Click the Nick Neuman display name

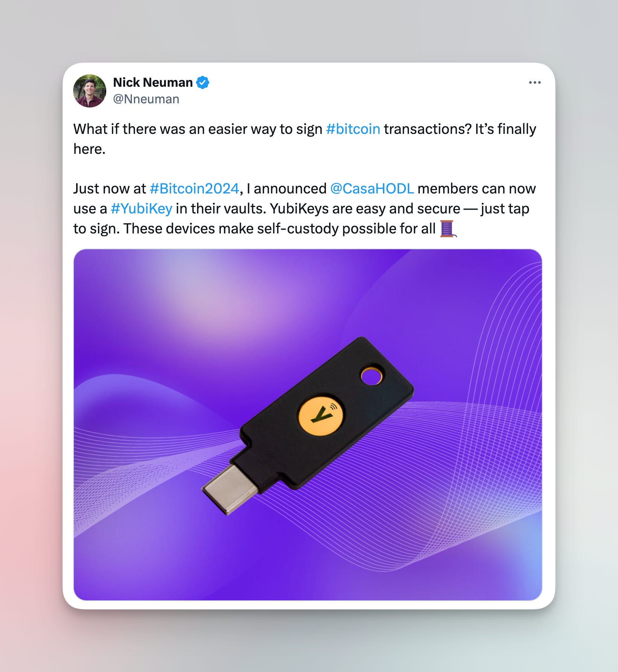pyautogui.click(x=153, y=82)
